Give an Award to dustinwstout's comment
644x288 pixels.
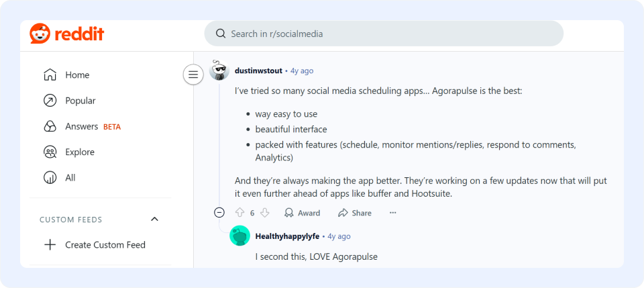click(x=303, y=213)
